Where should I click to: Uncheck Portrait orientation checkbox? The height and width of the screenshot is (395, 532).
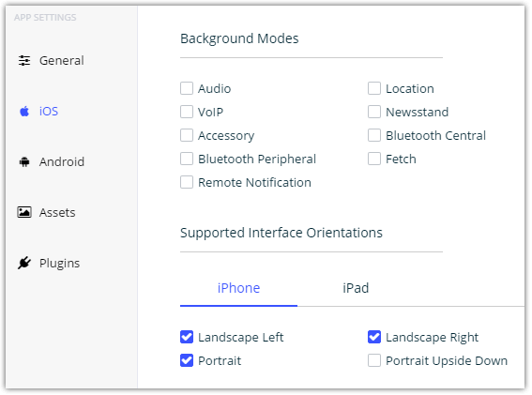187,360
